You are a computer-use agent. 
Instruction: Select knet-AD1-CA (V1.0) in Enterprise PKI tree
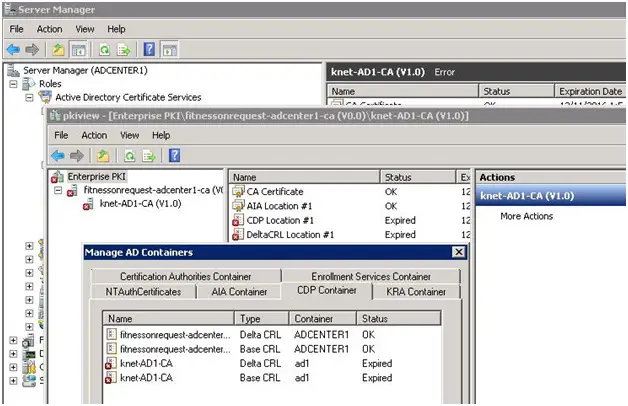[x=140, y=203]
